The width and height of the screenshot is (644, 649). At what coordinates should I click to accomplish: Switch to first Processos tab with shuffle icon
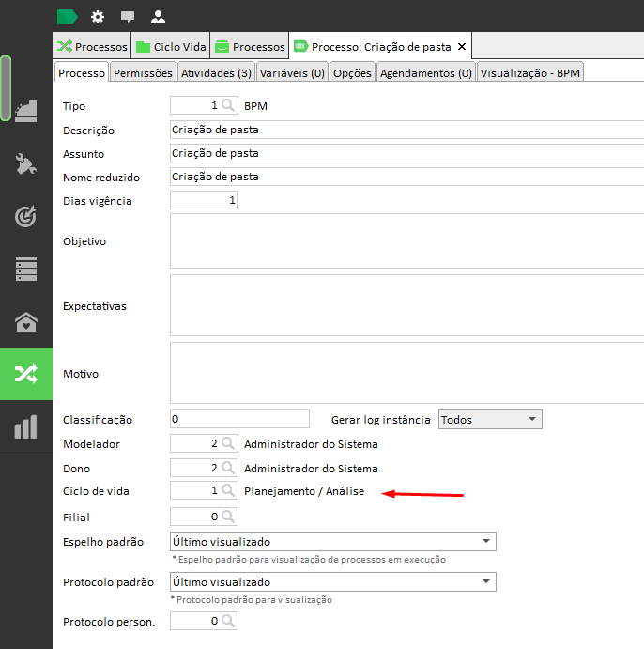tap(92, 46)
